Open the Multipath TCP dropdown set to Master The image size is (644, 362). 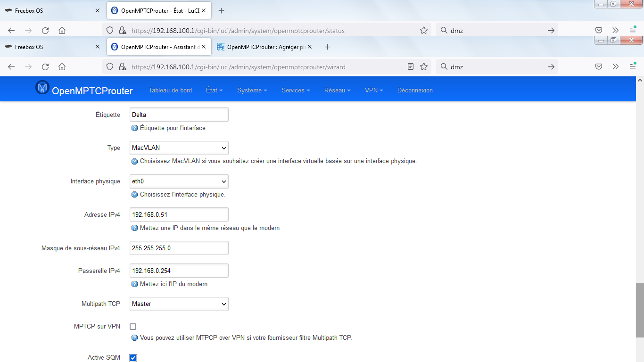point(179,304)
